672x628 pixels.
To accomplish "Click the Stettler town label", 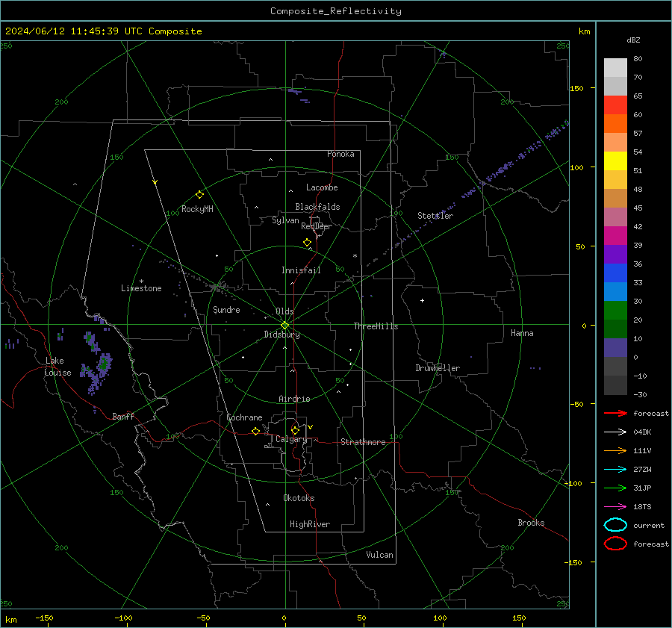I will [x=435, y=216].
